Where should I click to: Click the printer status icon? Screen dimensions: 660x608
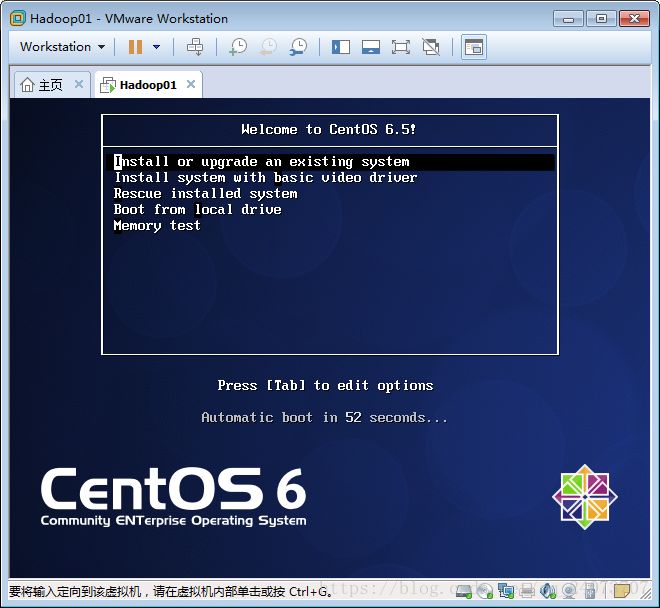click(527, 591)
